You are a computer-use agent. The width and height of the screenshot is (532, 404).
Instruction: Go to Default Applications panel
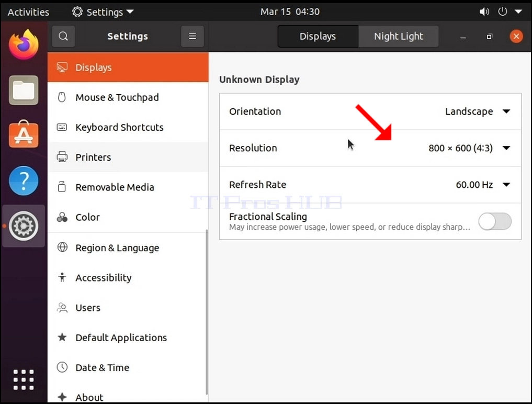point(128,338)
